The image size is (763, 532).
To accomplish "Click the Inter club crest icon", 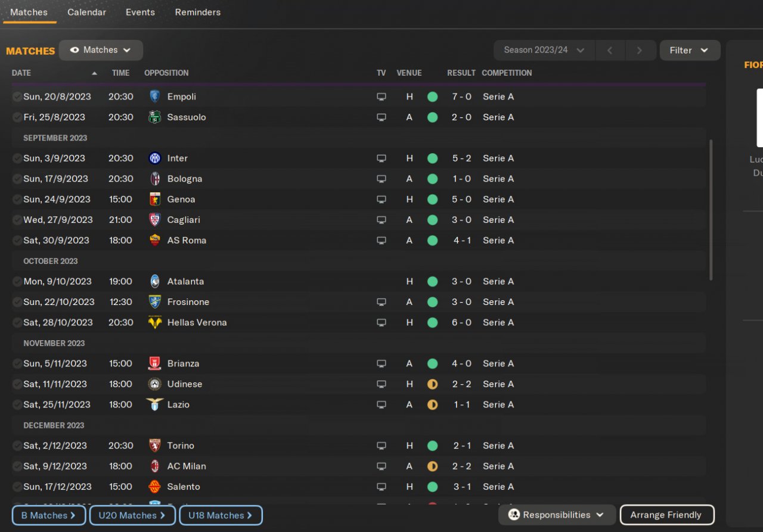I will [x=154, y=158].
